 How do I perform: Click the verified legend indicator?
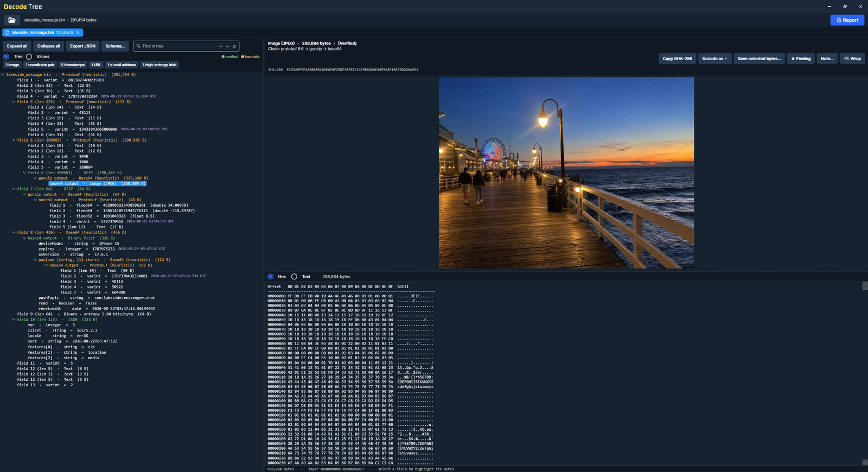229,56
